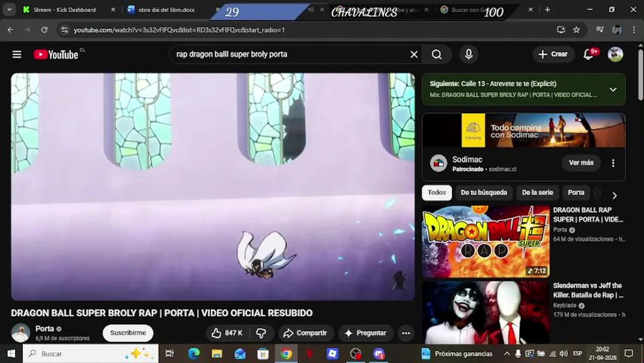644x363 pixels.
Task: Open Windows Task View
Action: [x=170, y=354]
